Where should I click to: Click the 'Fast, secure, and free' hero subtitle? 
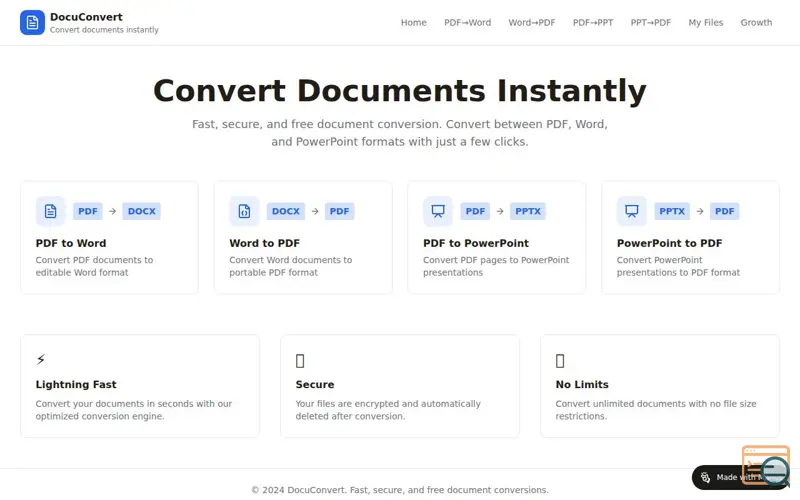pyautogui.click(x=400, y=133)
